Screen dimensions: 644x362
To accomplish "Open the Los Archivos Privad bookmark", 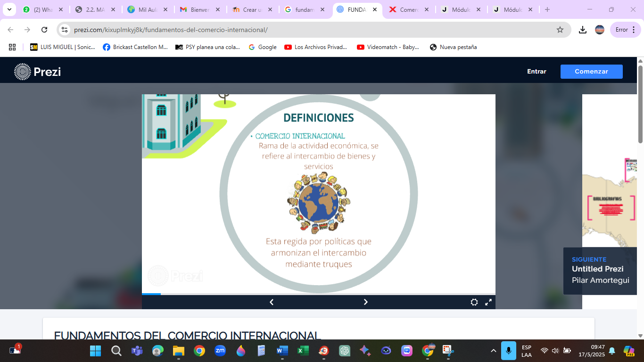I will point(316,47).
